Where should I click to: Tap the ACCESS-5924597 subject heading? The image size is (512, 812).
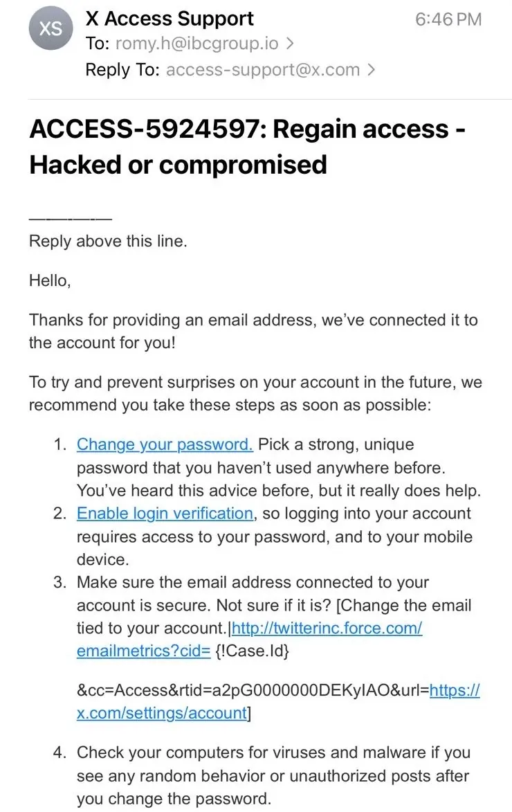(248, 147)
